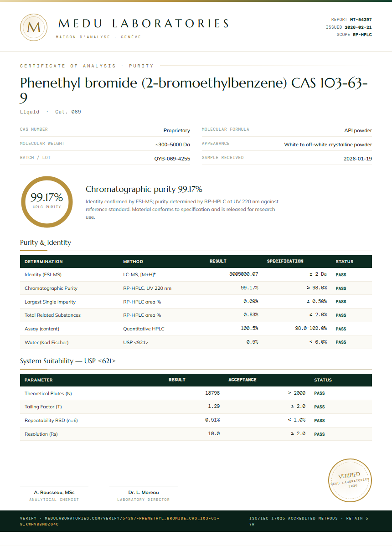This screenshot has height=546, width=392.
Task: Select the 0.83% related substances result
Action: [x=251, y=314]
